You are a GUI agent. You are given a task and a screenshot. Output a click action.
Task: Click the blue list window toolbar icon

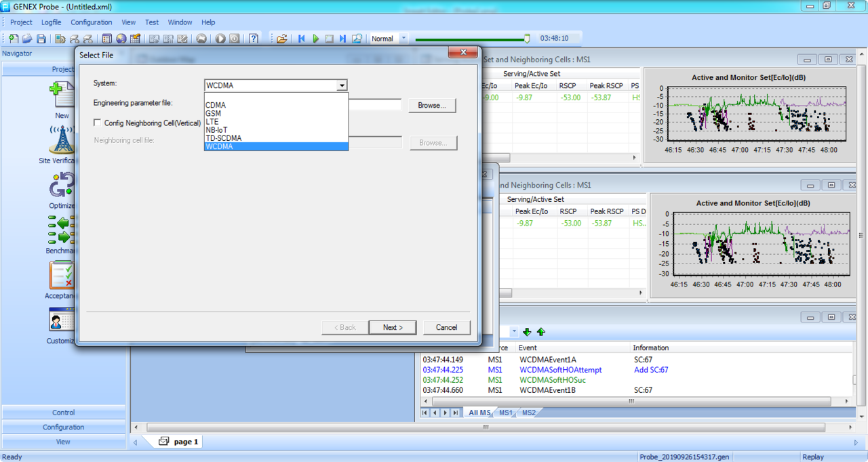[106, 39]
